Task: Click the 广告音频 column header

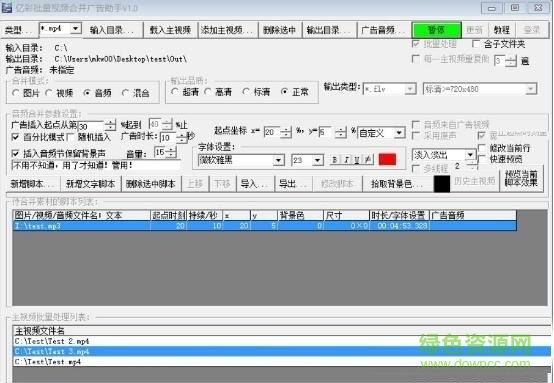Action: 473,215
